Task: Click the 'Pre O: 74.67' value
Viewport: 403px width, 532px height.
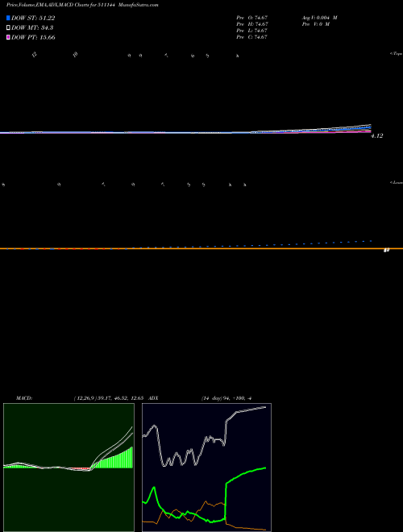Action: 252,18
